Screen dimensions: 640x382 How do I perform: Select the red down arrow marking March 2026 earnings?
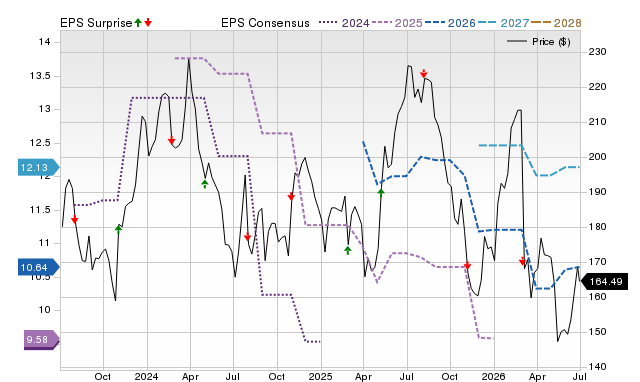pos(522,261)
